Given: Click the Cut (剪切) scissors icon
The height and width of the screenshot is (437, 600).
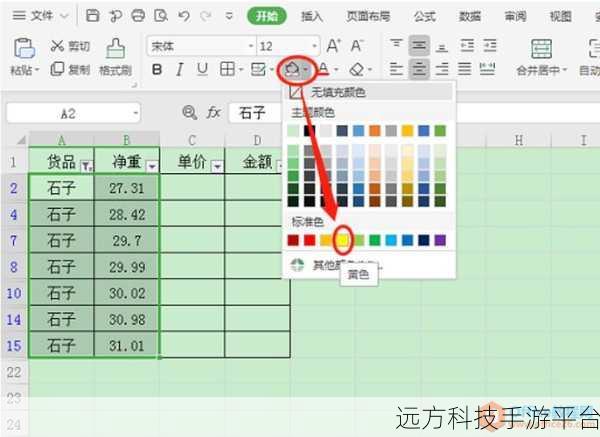Looking at the screenshot, I should (x=57, y=46).
